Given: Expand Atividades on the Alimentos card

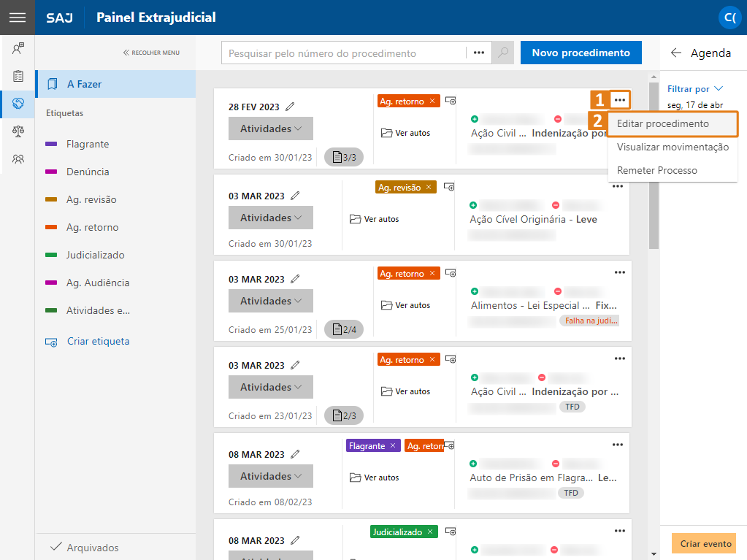Looking at the screenshot, I should tap(271, 301).
